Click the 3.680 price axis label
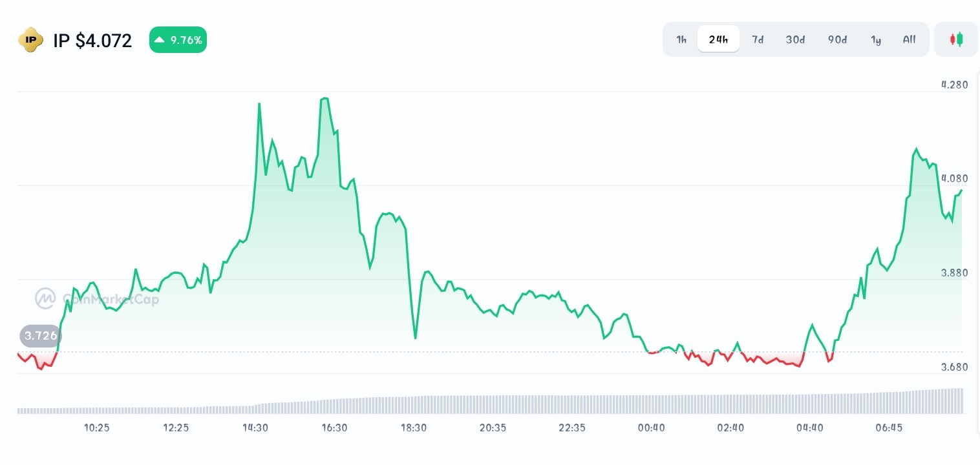The width and height of the screenshot is (980, 465). click(955, 367)
